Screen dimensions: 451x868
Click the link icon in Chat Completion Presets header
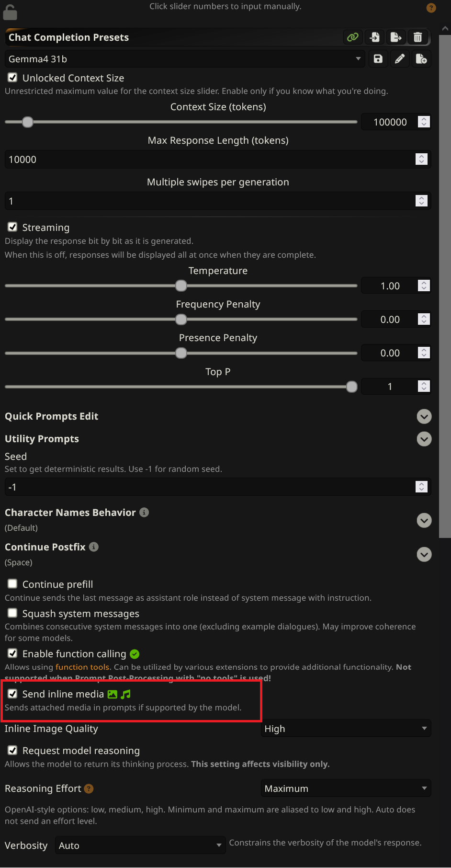point(353,37)
